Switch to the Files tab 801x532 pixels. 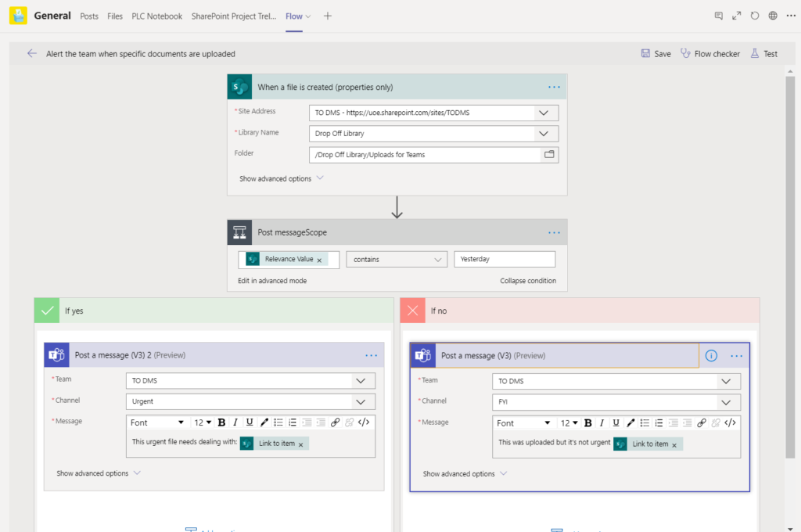[115, 15]
